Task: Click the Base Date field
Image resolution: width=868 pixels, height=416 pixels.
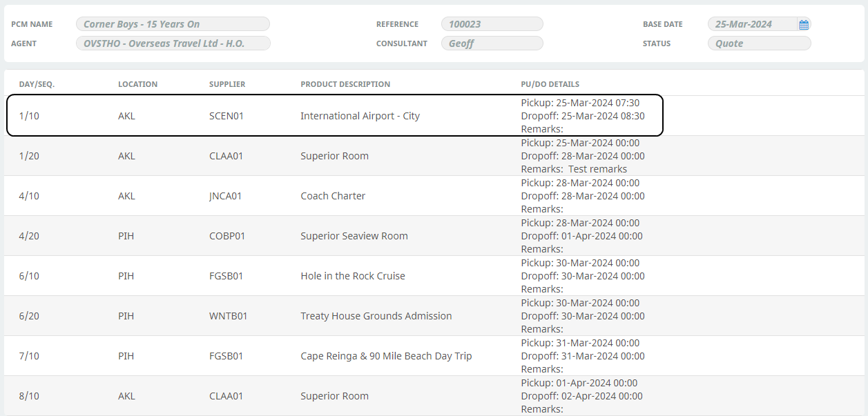Action: [751, 24]
